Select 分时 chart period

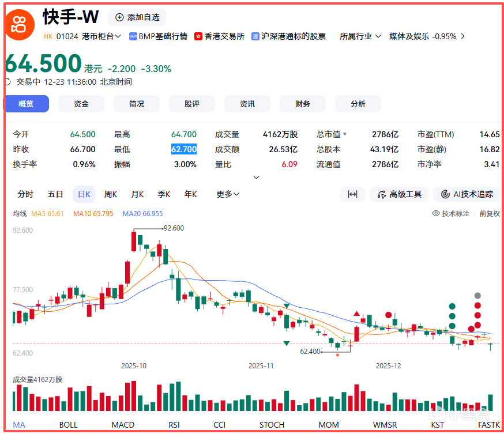(25, 194)
